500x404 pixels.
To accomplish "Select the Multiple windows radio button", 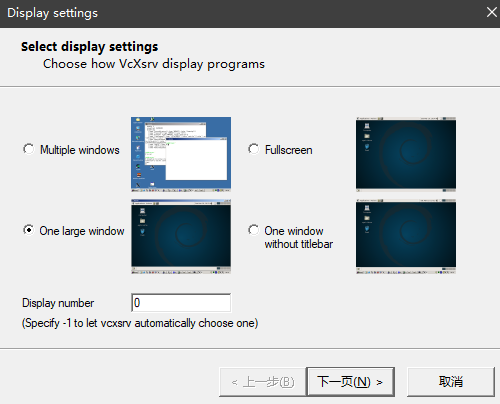I will click(x=29, y=149).
